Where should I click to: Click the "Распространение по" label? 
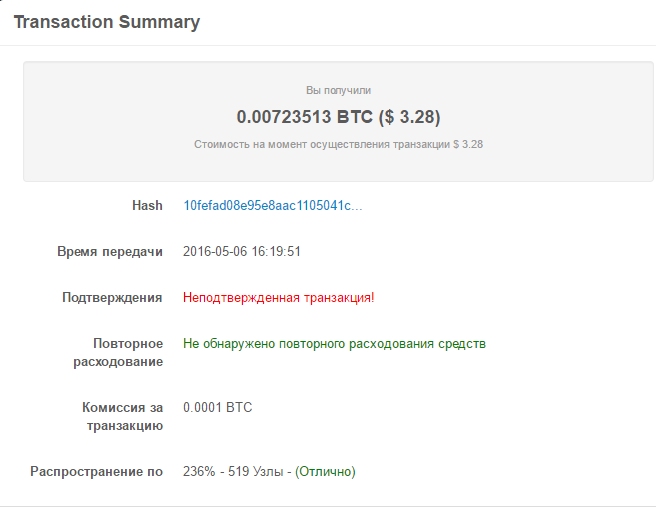point(96,471)
